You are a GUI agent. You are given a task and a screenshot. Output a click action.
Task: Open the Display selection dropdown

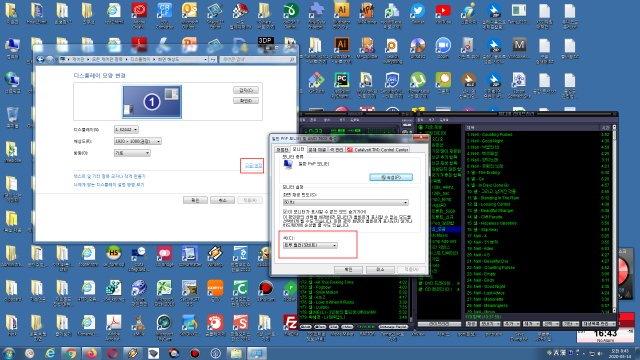tap(126, 129)
